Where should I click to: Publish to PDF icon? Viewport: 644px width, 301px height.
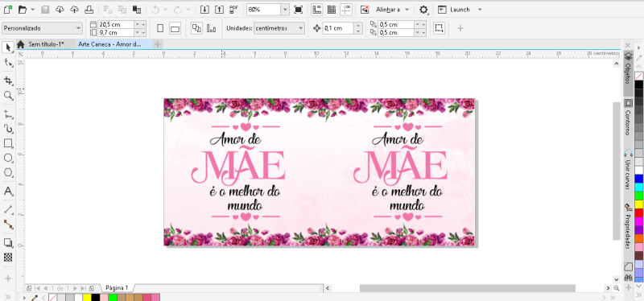click(x=234, y=9)
